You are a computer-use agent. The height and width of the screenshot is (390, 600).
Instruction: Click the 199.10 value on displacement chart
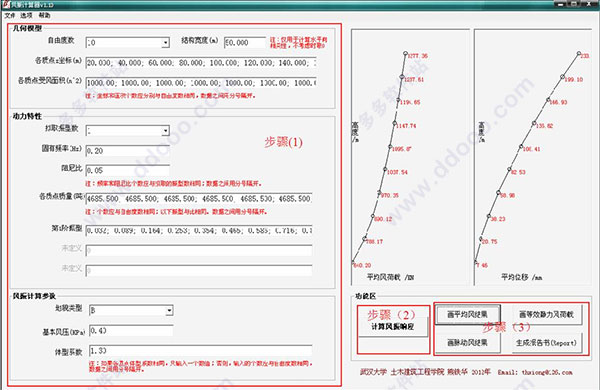pos(574,80)
